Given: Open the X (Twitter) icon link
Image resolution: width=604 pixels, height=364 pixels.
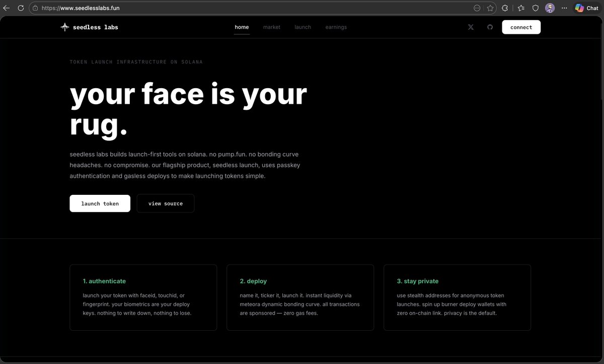Looking at the screenshot, I should coord(471,27).
